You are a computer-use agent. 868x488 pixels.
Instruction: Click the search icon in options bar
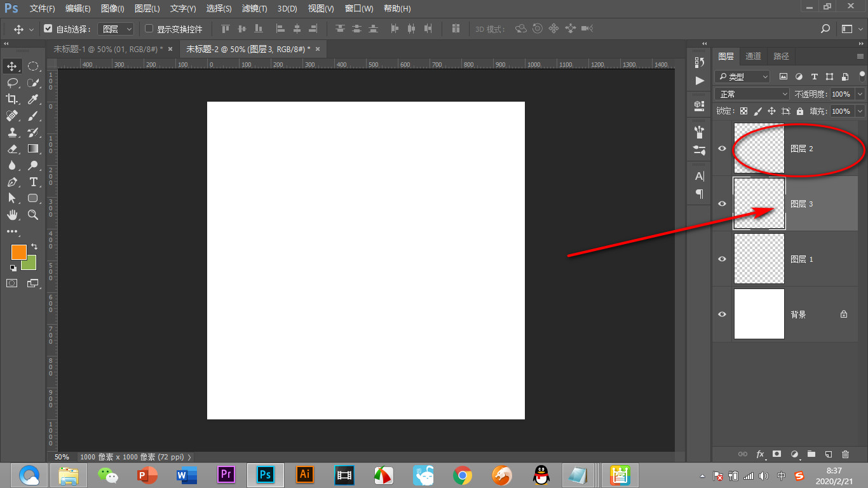point(825,29)
